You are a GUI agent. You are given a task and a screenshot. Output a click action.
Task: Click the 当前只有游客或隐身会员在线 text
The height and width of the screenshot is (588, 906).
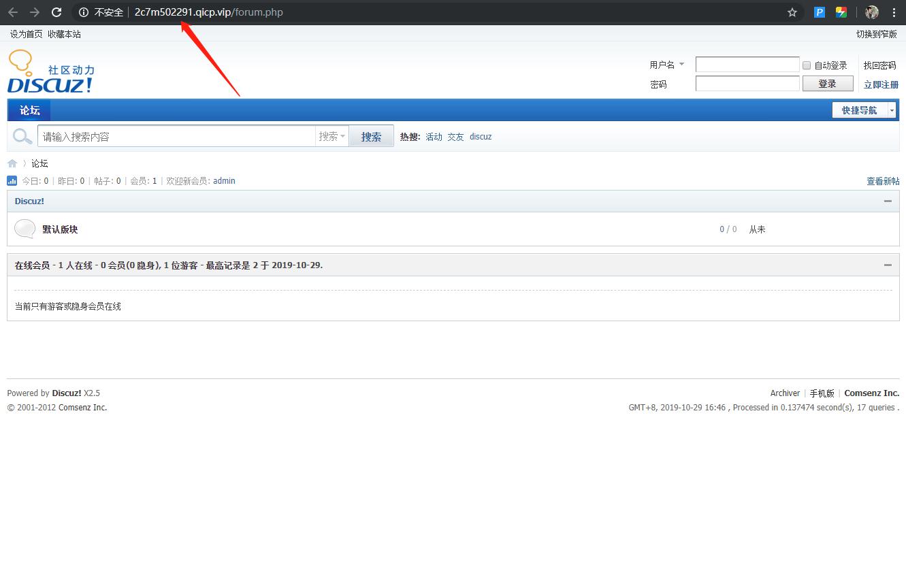[68, 306]
